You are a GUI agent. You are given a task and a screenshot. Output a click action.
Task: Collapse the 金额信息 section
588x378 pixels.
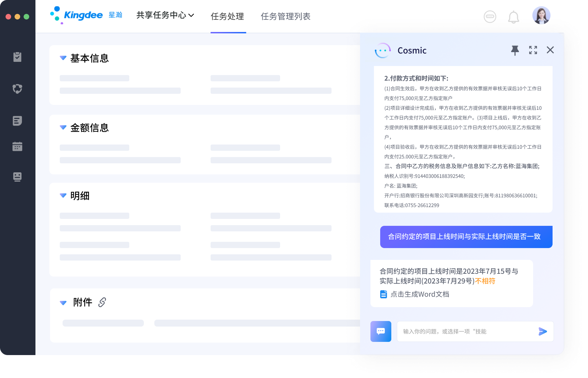pos(63,128)
